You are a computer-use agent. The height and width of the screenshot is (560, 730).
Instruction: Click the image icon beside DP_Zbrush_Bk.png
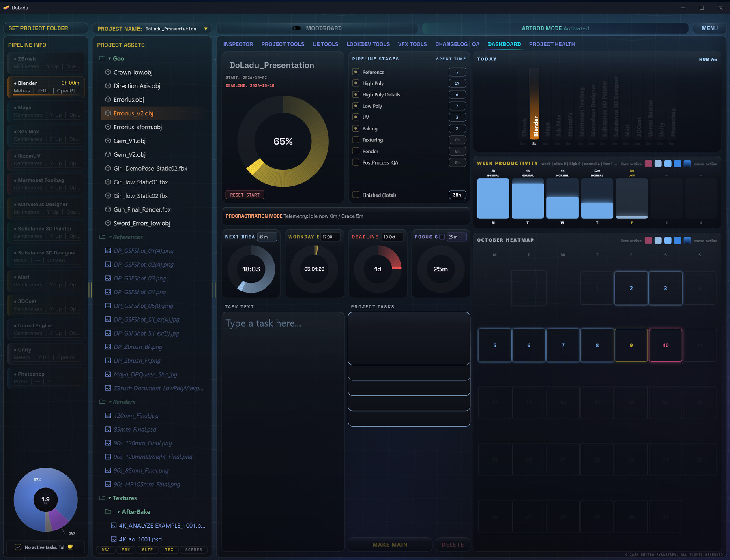(108, 347)
